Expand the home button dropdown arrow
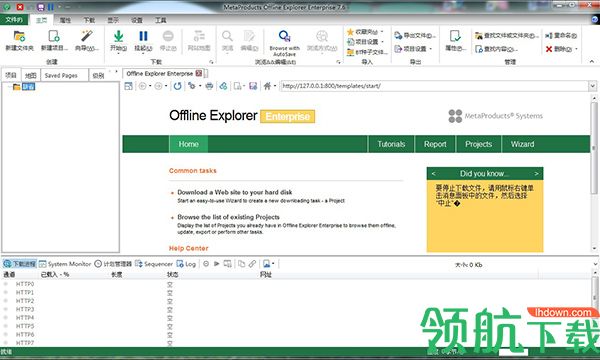 [275, 86]
